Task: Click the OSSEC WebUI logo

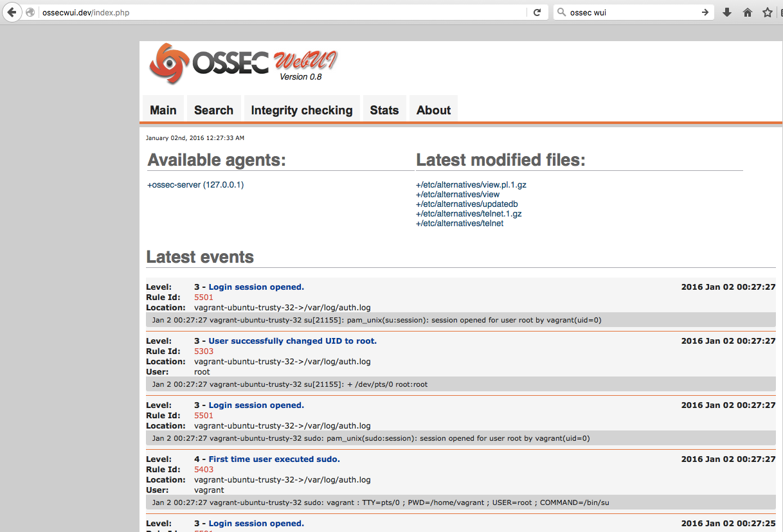Action: [x=241, y=64]
